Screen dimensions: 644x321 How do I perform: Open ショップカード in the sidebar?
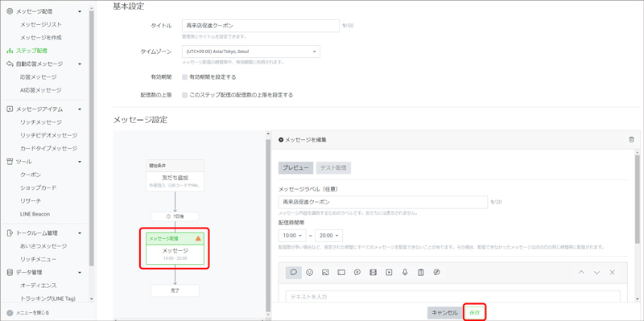[x=38, y=187]
